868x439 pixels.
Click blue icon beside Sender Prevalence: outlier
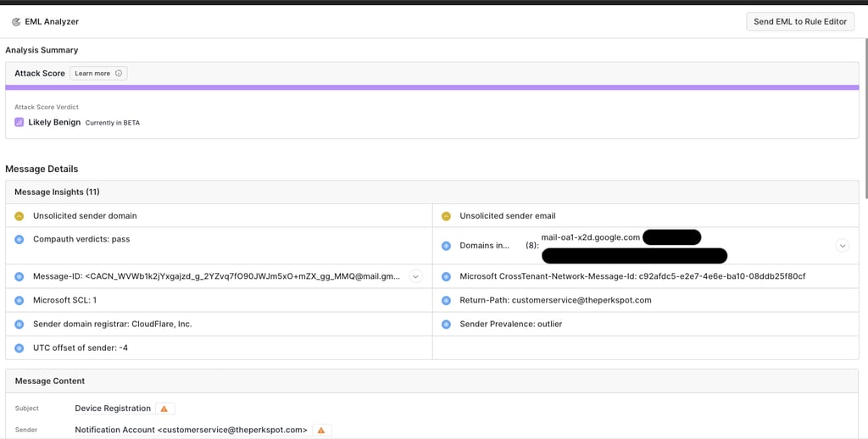click(446, 325)
